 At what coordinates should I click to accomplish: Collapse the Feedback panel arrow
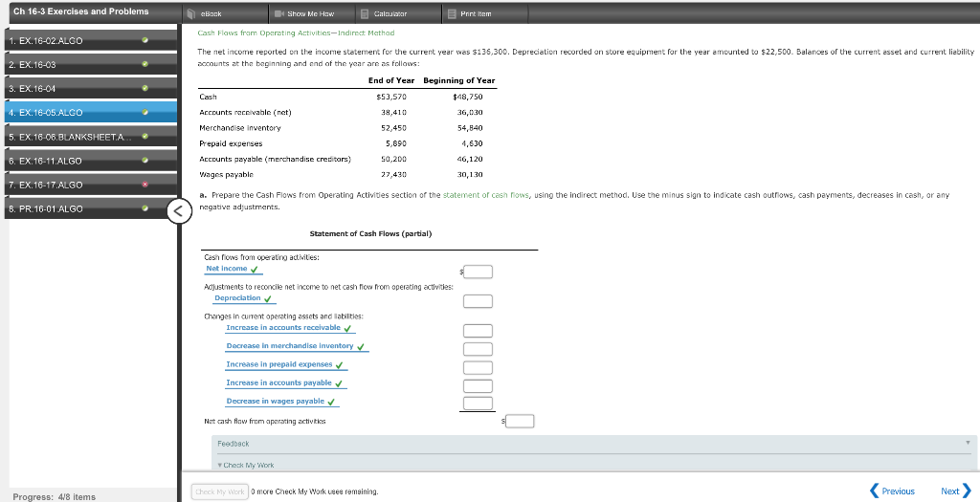[x=968, y=443]
